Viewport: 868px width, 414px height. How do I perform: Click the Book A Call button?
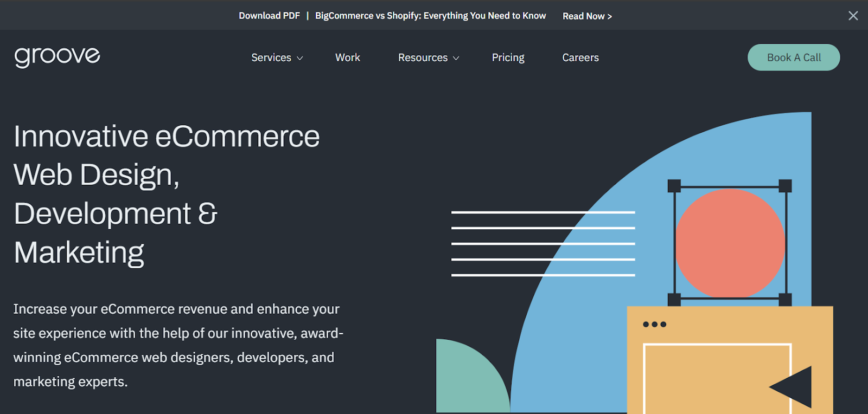794,57
